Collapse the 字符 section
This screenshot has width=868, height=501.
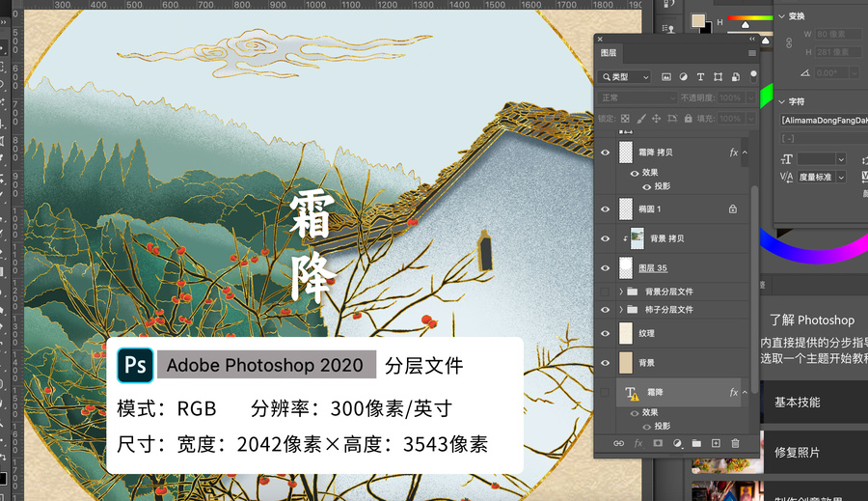tap(782, 101)
